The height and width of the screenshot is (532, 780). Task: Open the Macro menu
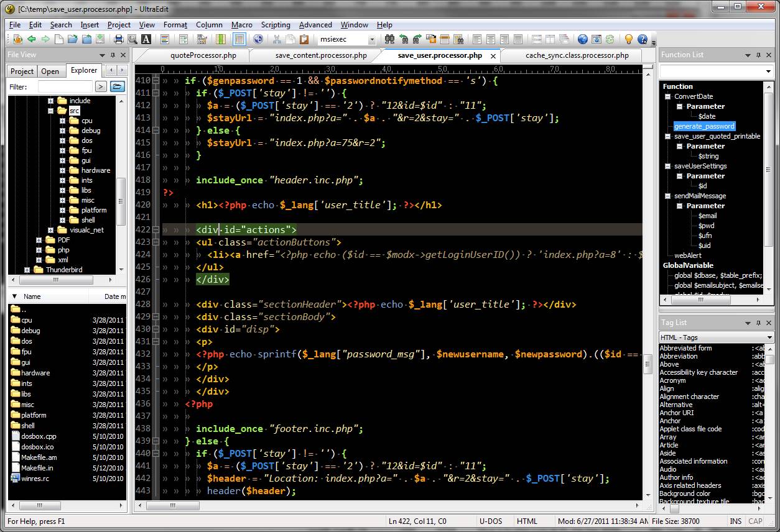pos(241,25)
